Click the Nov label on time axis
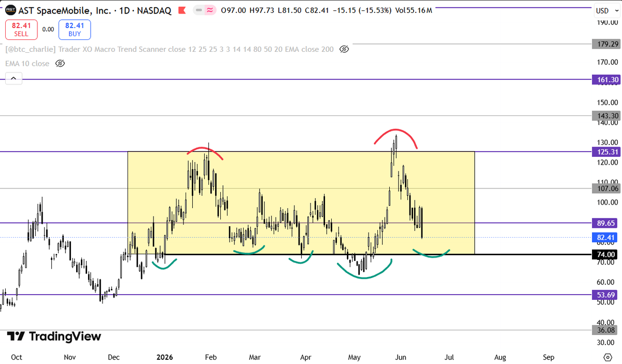This screenshot has width=622, height=364. point(70,357)
